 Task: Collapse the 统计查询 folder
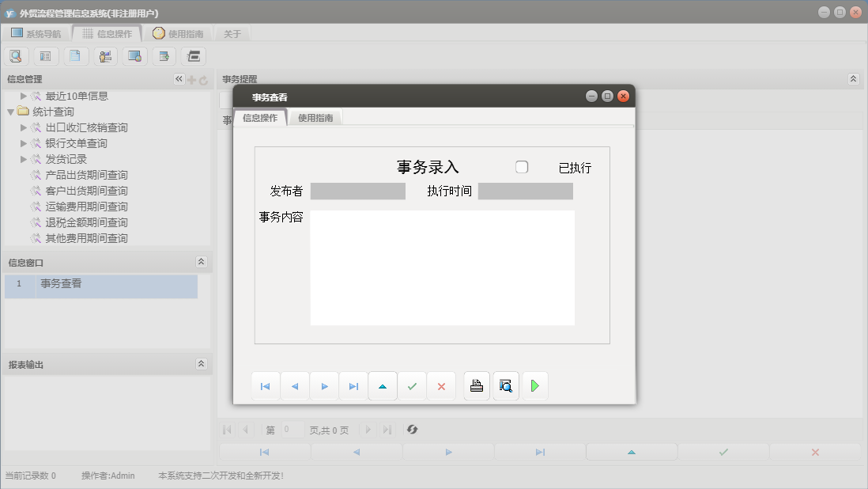click(x=9, y=111)
